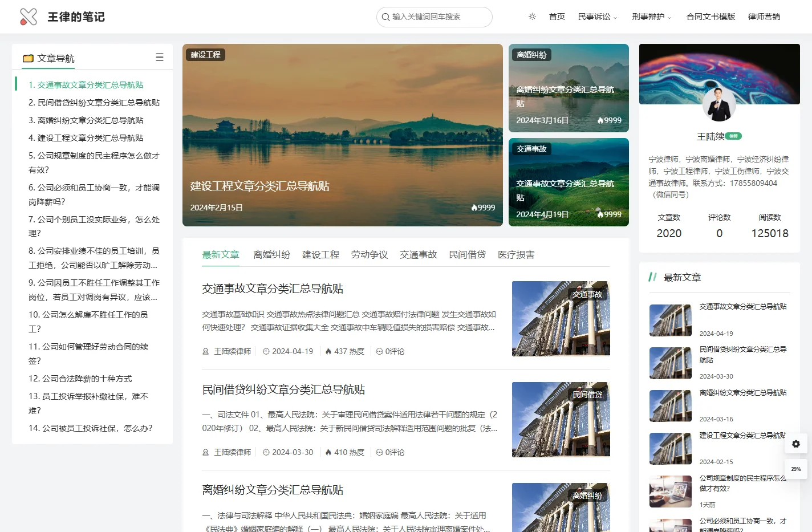Image resolution: width=812 pixels, height=532 pixels.
Task: Open navigation item 4 建设工程文章分类汇总导航贴
Action: coord(86,138)
